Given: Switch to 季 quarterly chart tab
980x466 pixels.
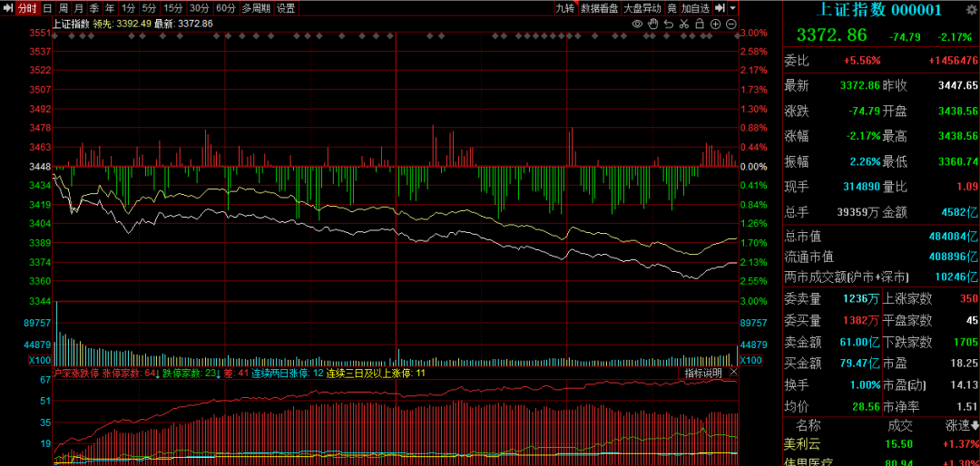Looking at the screenshot, I should [93, 8].
